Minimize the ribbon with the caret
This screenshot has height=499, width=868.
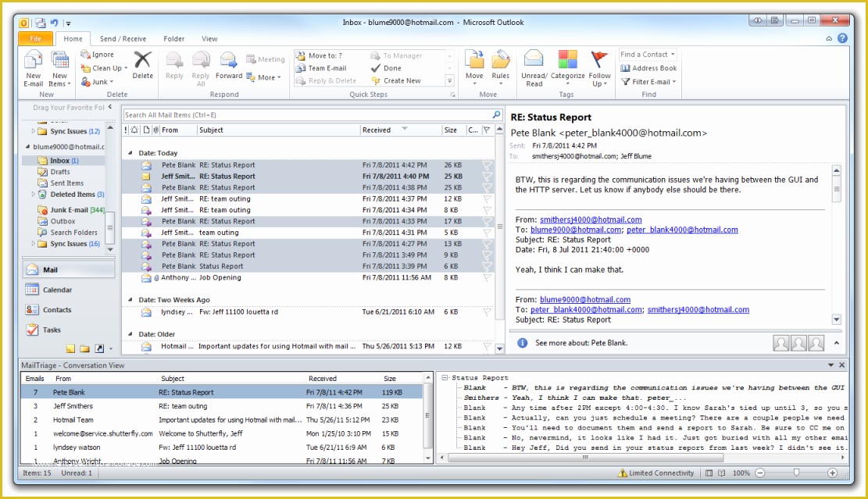829,39
